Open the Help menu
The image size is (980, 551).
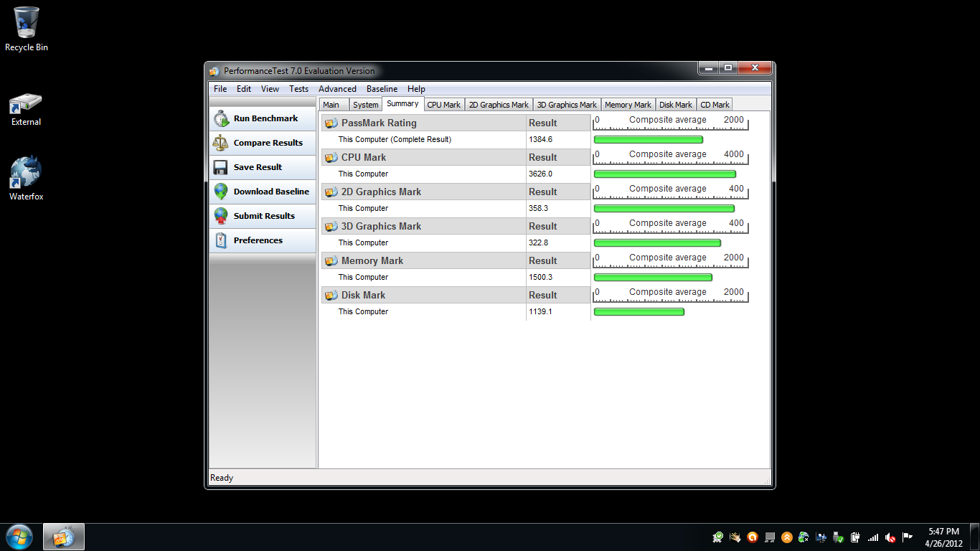tap(416, 89)
